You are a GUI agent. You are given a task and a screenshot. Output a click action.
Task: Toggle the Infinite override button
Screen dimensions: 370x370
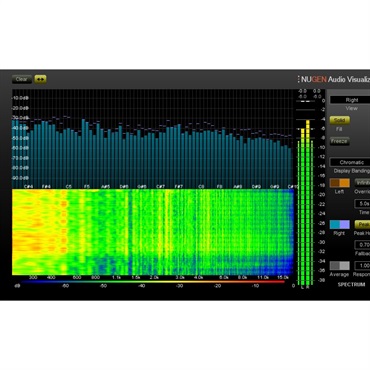362,183
